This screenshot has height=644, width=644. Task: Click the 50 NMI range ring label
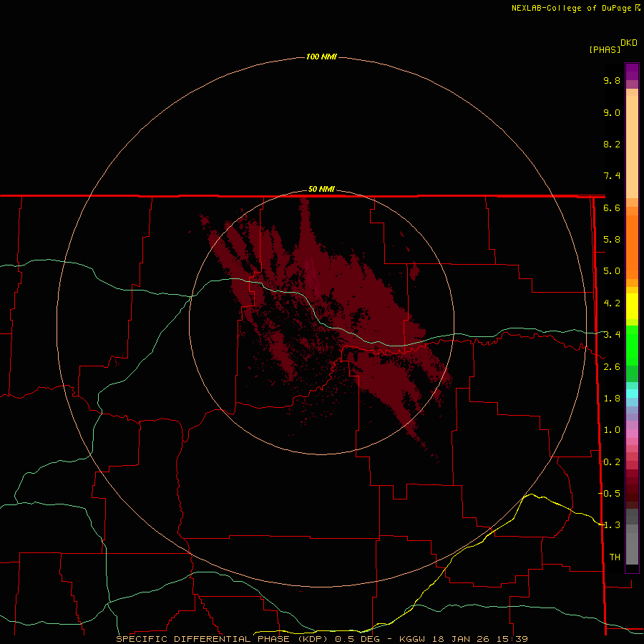pos(321,189)
